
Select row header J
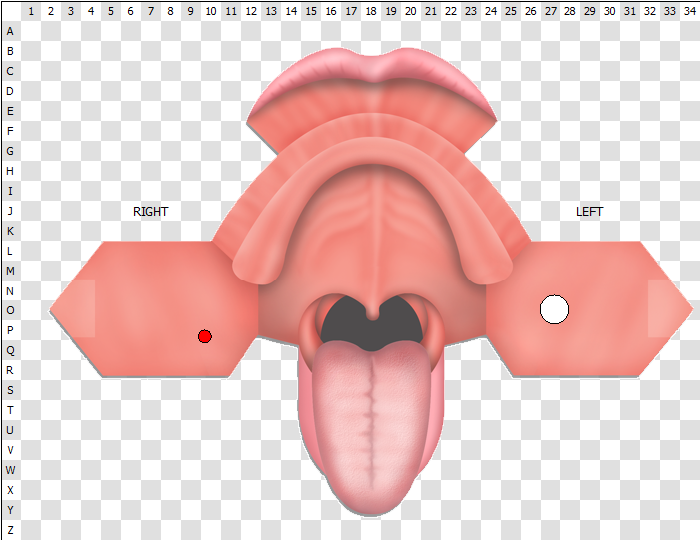10,211
